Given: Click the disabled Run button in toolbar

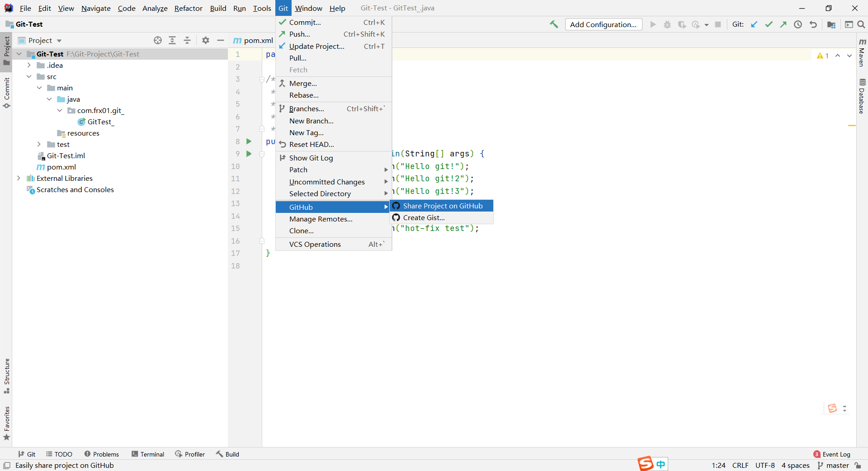Looking at the screenshot, I should (x=653, y=24).
